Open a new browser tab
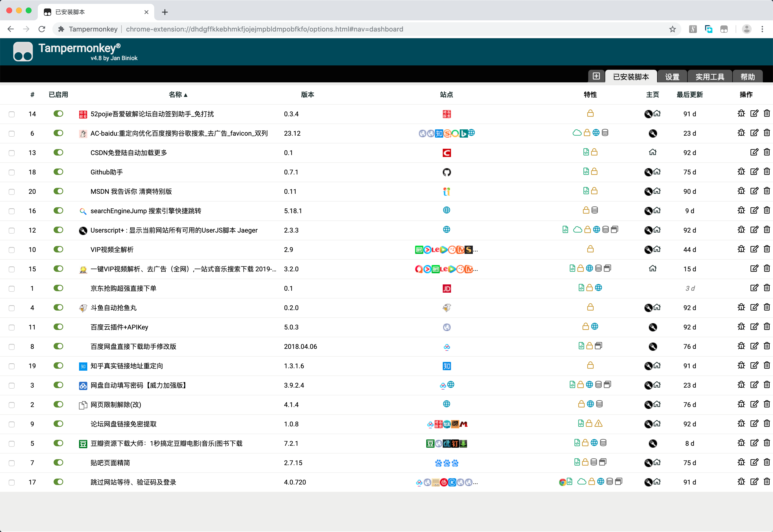Viewport: 773px width, 532px height. coord(165,12)
